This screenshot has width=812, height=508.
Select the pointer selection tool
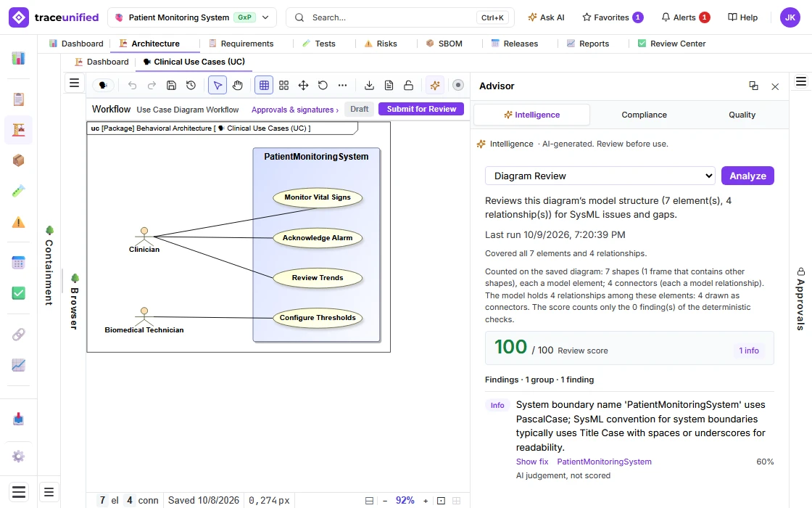coord(217,86)
